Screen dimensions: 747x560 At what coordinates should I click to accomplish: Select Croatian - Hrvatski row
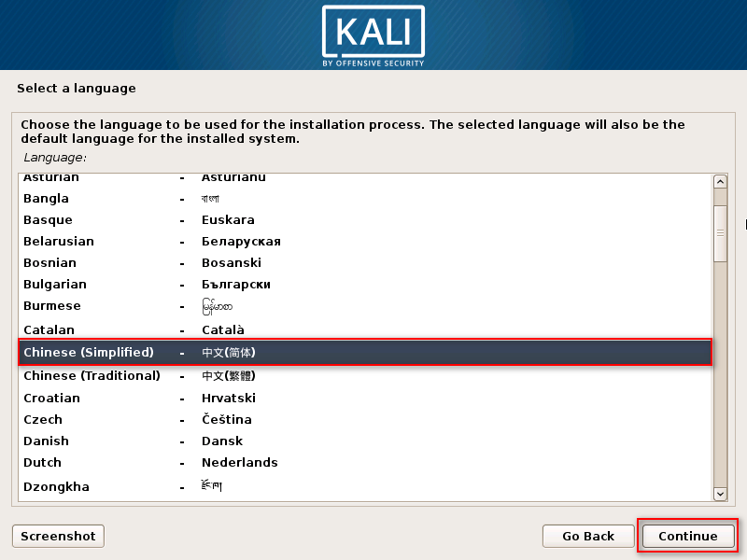click(365, 399)
